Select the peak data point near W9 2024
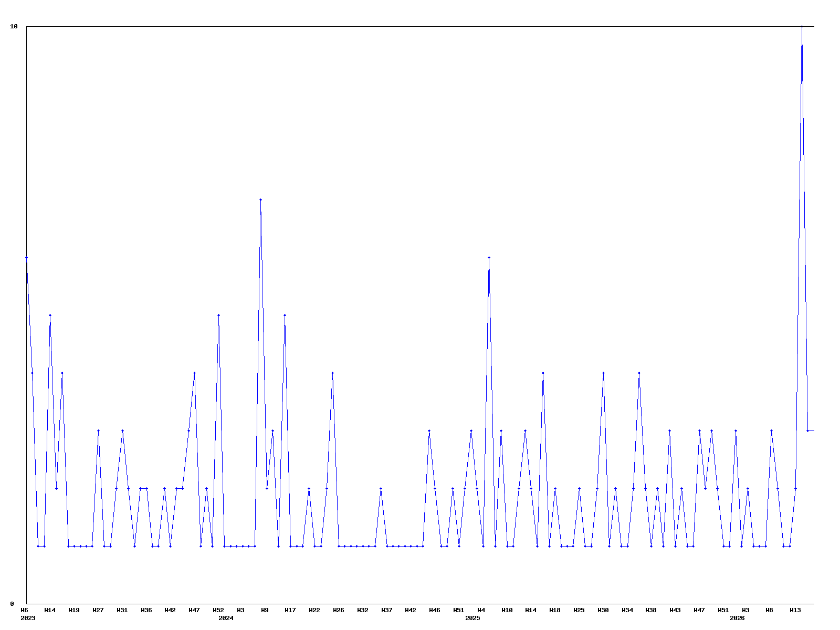 pyautogui.click(x=260, y=199)
